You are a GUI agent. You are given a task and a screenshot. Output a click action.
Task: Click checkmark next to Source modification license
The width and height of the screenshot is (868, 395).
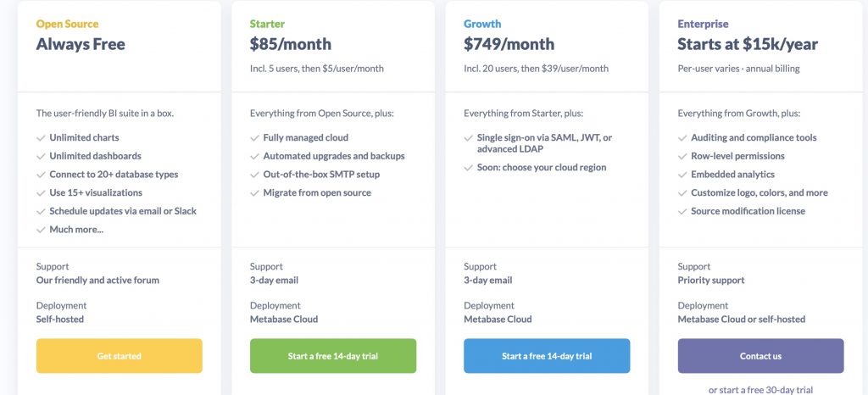tap(682, 211)
